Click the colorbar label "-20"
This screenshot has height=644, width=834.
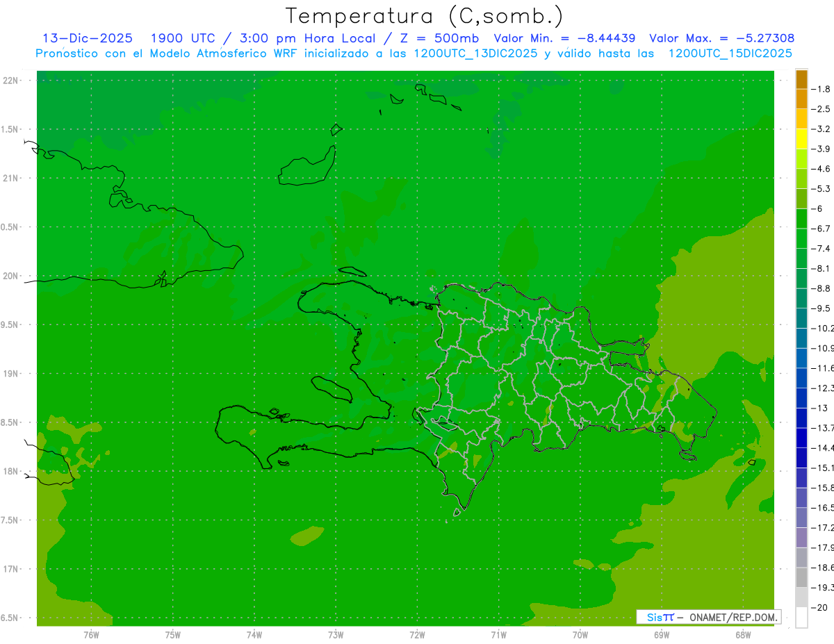tap(819, 607)
